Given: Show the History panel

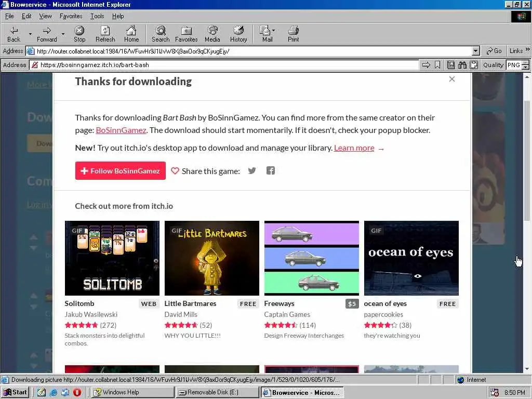Looking at the screenshot, I should 238,34.
